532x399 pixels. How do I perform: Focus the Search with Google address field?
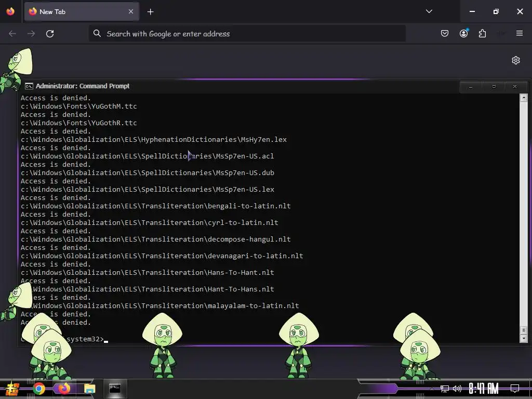[x=247, y=33]
